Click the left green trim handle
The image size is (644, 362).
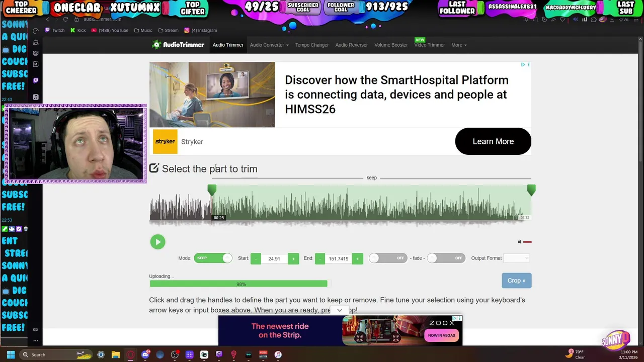tap(212, 190)
